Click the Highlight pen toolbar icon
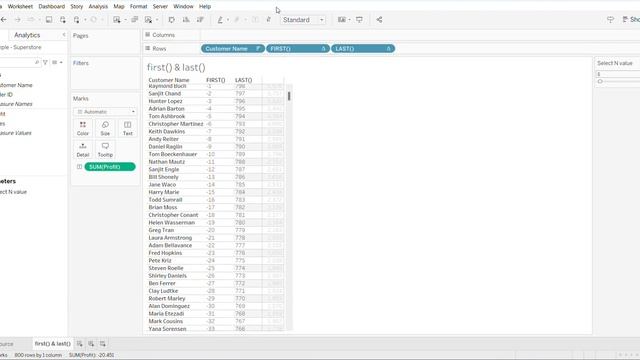 tap(220, 20)
